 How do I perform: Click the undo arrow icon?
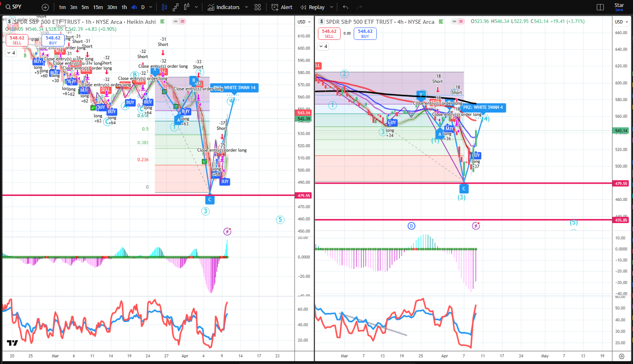pos(345,7)
